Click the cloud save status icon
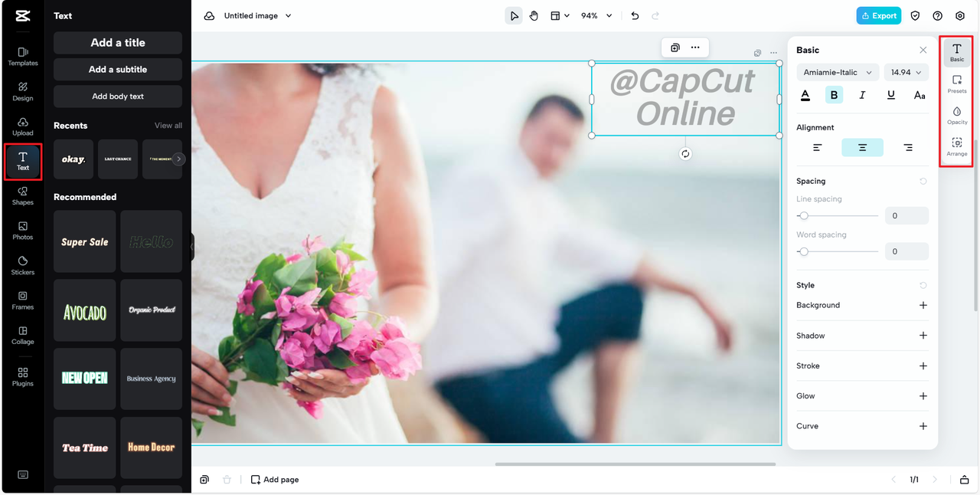The height and width of the screenshot is (495, 980). pos(209,15)
